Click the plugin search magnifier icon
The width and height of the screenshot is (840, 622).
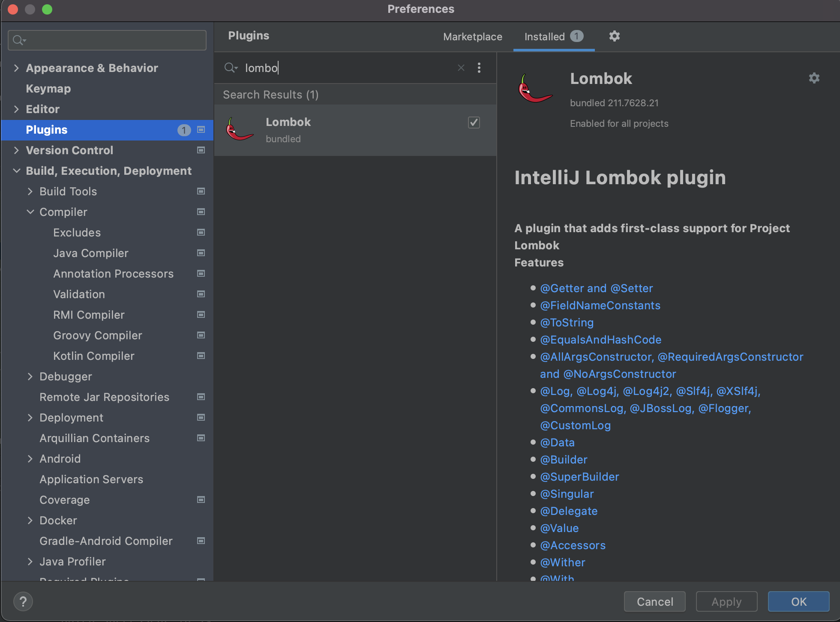(231, 68)
